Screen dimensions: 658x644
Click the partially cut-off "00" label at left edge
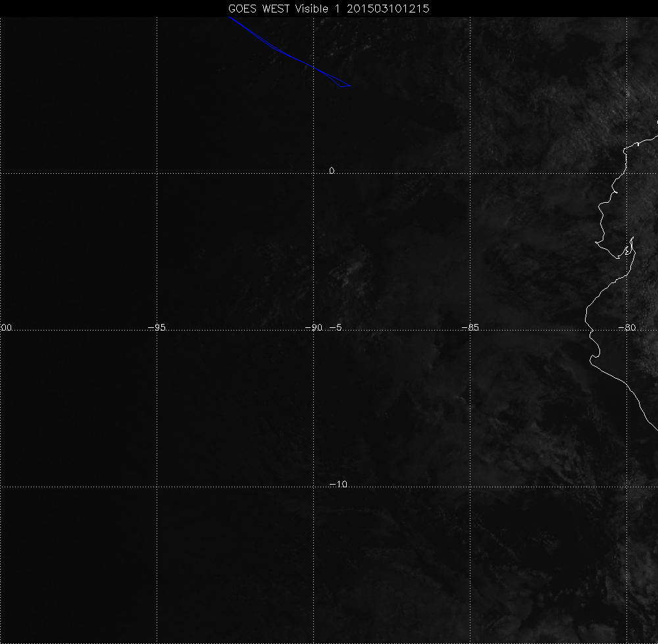tap(7, 327)
